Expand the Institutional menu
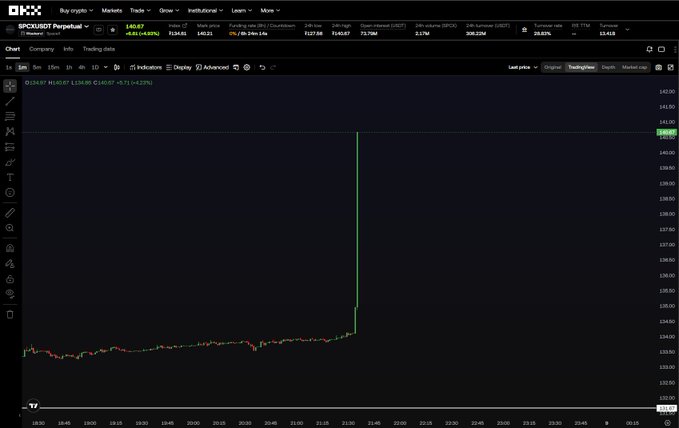Image resolution: width=679 pixels, height=428 pixels. pyautogui.click(x=205, y=10)
